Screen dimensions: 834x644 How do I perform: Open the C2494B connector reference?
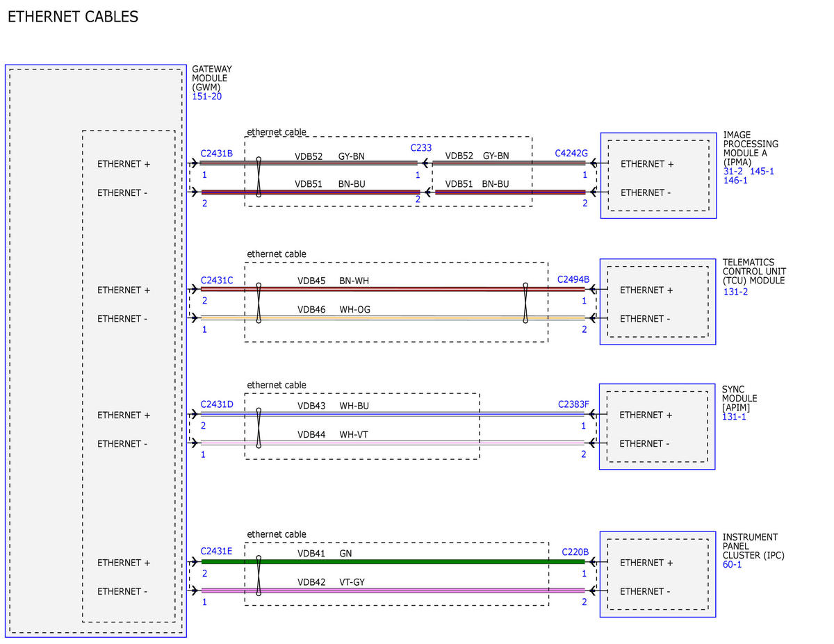tap(573, 280)
